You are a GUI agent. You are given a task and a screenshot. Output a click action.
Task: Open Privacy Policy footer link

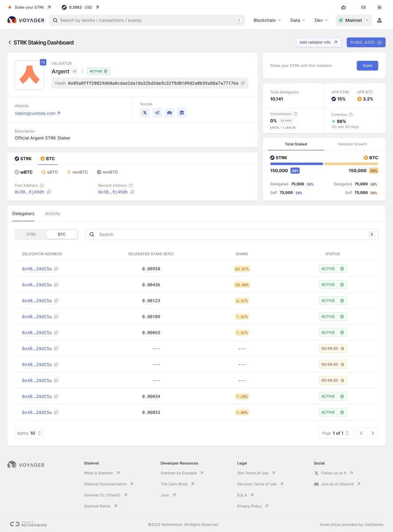tap(253, 506)
